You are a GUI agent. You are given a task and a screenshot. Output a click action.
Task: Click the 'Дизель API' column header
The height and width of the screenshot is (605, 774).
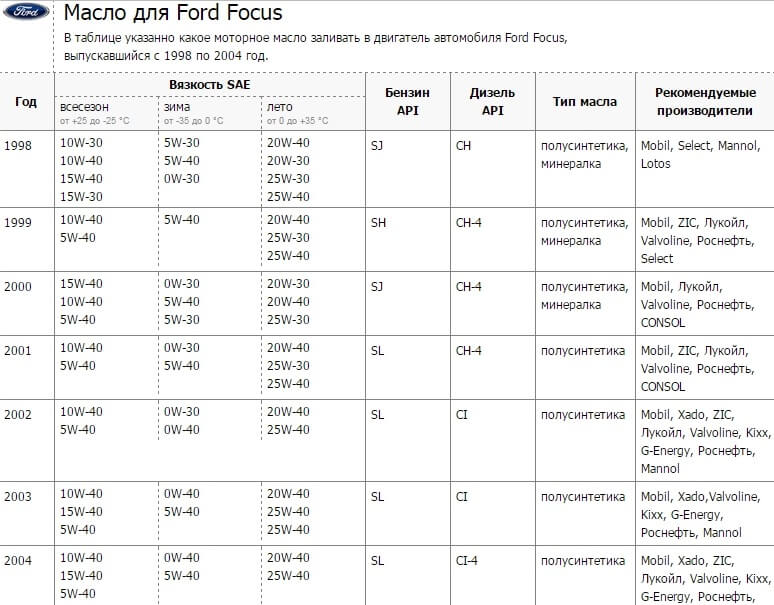click(492, 101)
